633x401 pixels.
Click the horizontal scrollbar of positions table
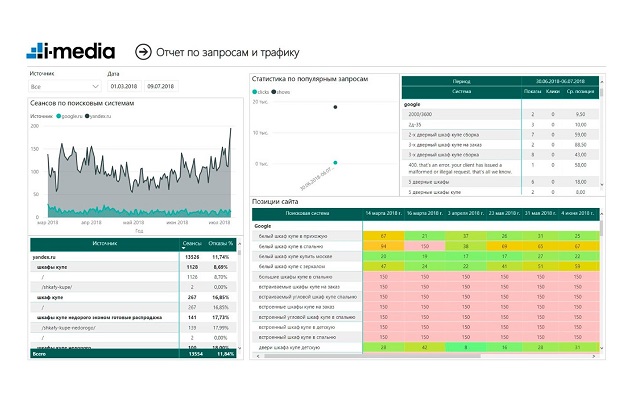tap(372, 356)
